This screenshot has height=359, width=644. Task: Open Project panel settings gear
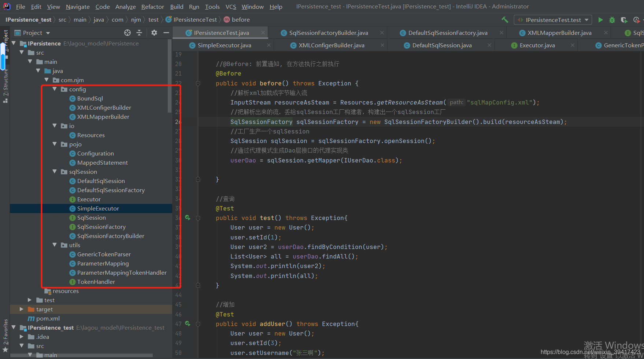point(154,33)
